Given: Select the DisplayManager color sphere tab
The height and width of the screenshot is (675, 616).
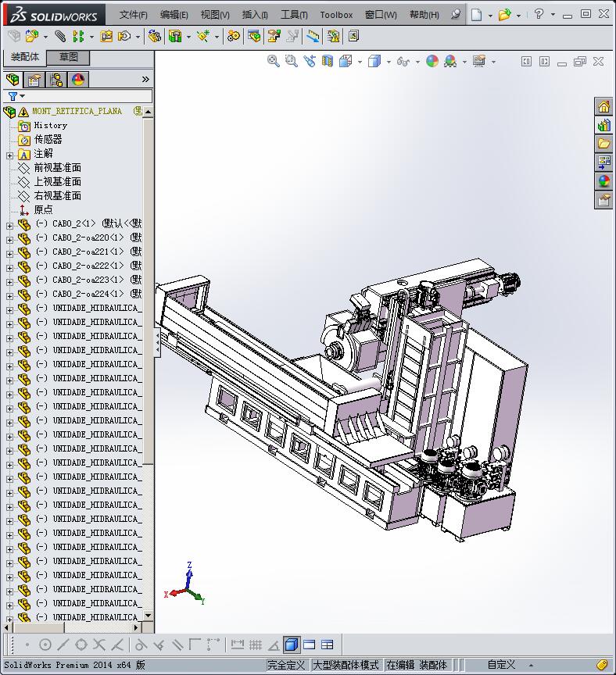Looking at the screenshot, I should click(x=78, y=79).
